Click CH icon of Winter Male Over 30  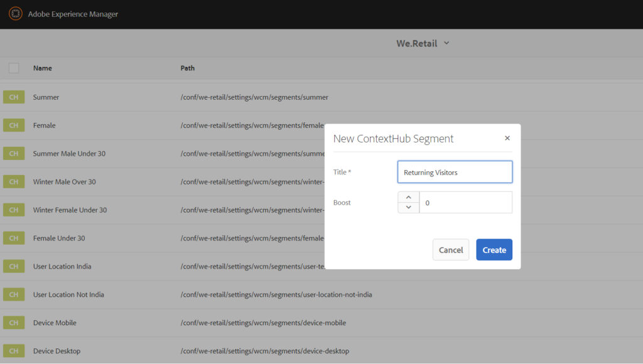14,181
